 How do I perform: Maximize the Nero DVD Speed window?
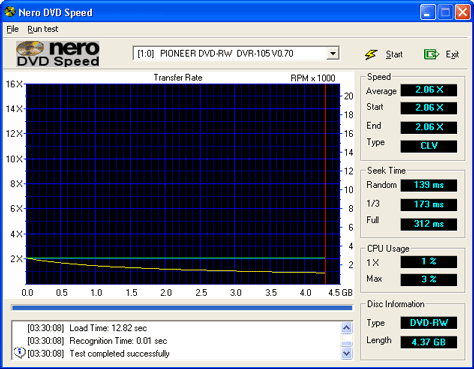coord(445,12)
